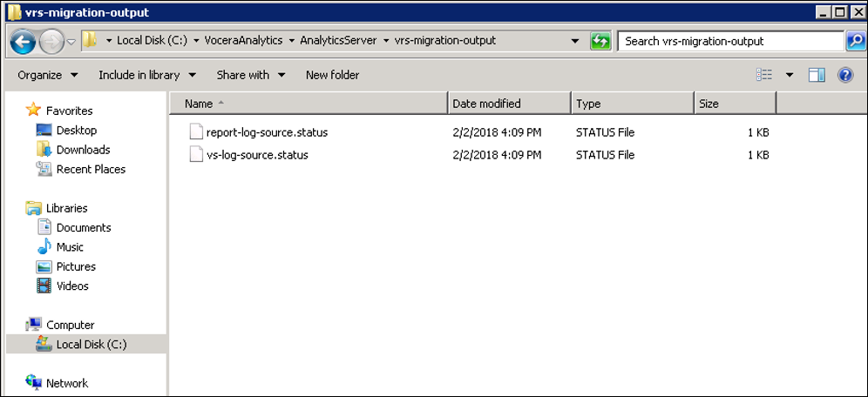Click the Computer monitor icon
This screenshot has width=868, height=397.
[34, 324]
